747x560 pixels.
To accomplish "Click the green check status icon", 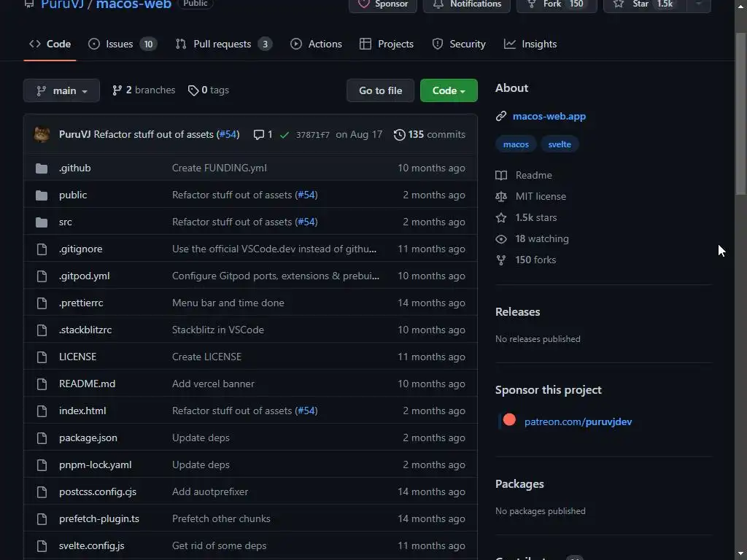I will click(285, 135).
